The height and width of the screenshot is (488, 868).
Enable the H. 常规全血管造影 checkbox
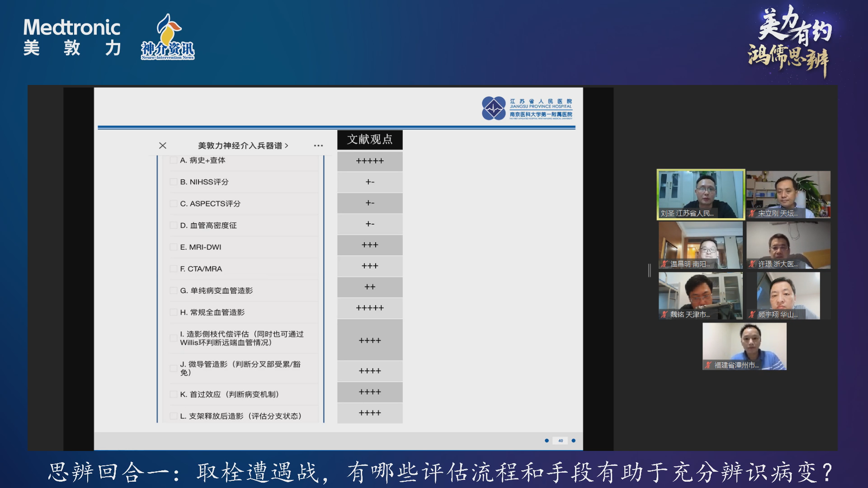(173, 312)
